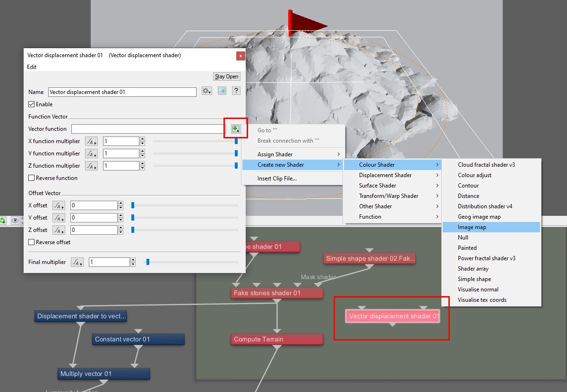Click the Z function multiplier value field
Image resolution: width=567 pixels, height=392 pixels.
pos(121,166)
